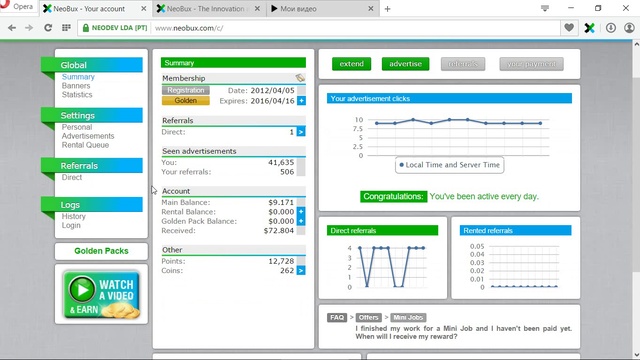Click the greyed referrals button
640x360 pixels.
pos(463,64)
